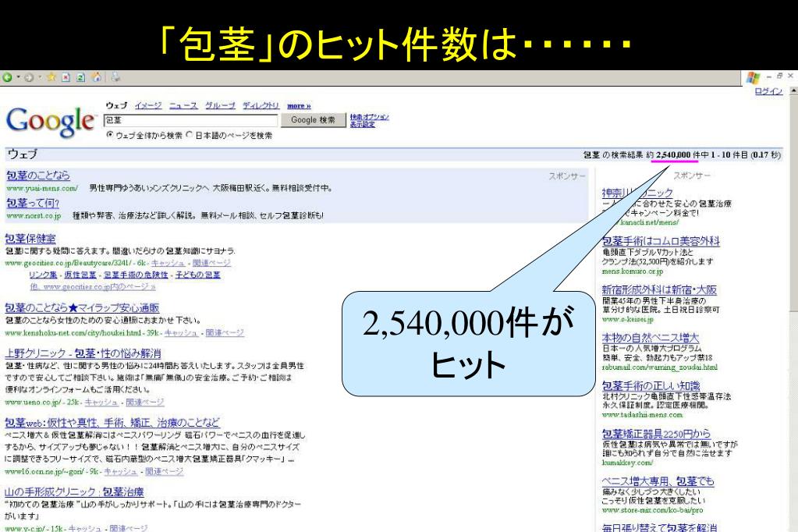This screenshot has width=798, height=532.
Task: Open cached copy of geocities result
Action: click(168, 263)
